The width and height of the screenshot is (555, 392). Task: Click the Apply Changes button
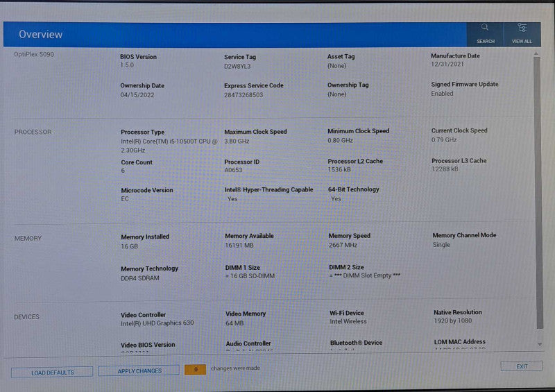[139, 370]
